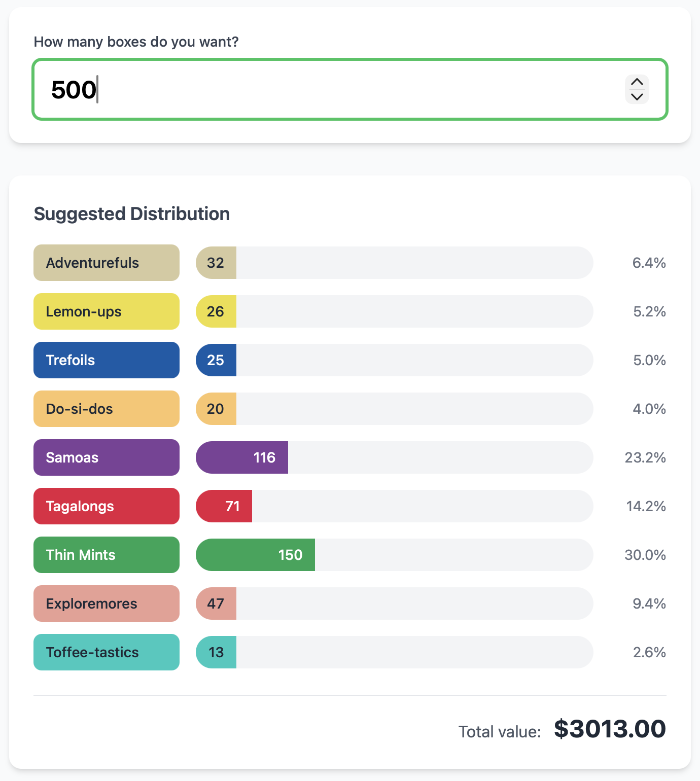Click the Trefoils cookie label
Image resolution: width=700 pixels, height=781 pixels.
point(107,360)
